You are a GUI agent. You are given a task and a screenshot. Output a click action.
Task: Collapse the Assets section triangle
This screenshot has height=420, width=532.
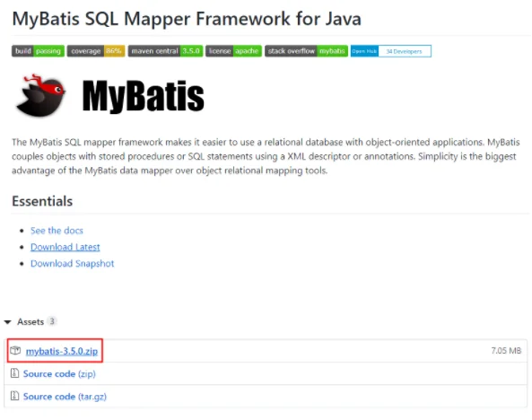[x=8, y=322]
